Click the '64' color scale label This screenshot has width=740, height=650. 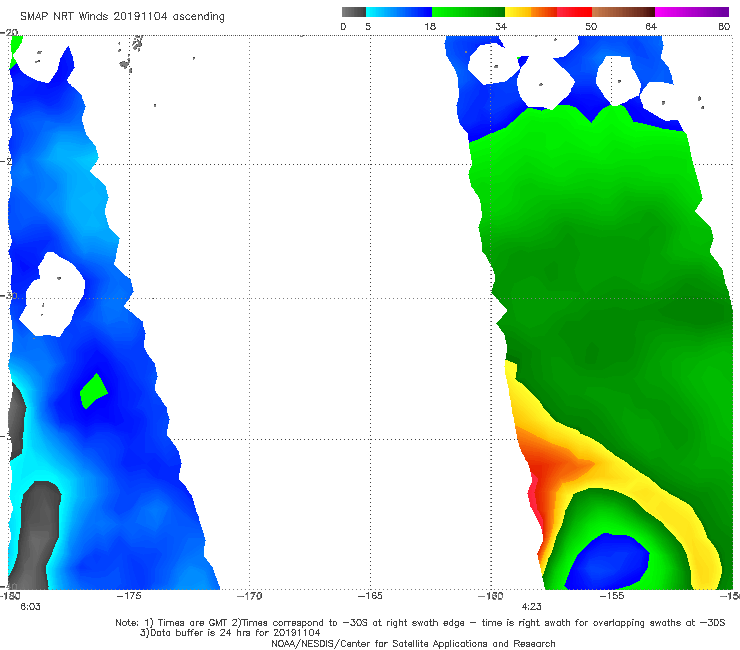click(651, 26)
